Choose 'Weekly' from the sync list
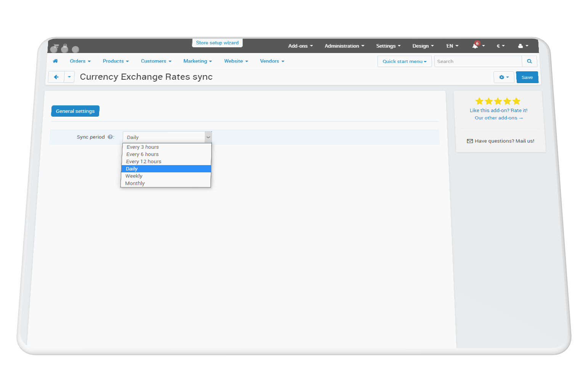The height and width of the screenshot is (392, 588). pos(134,176)
